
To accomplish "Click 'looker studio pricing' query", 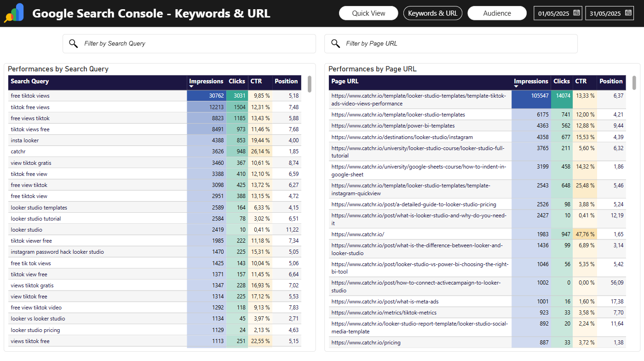I will pyautogui.click(x=35, y=330).
